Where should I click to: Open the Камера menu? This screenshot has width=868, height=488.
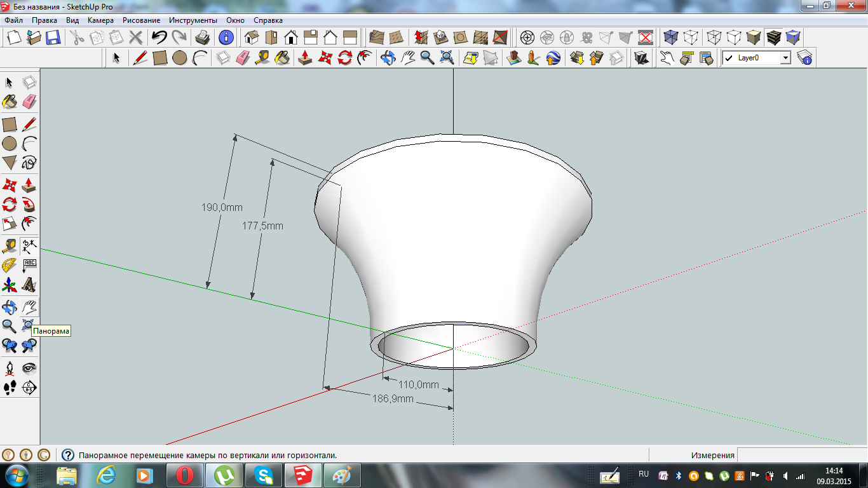(100, 20)
